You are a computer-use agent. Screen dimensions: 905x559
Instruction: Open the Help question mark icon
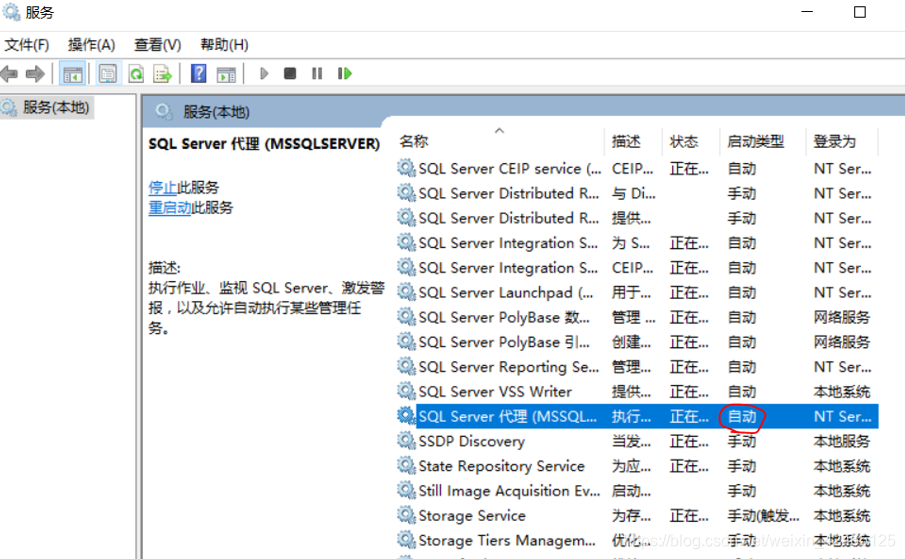(199, 74)
